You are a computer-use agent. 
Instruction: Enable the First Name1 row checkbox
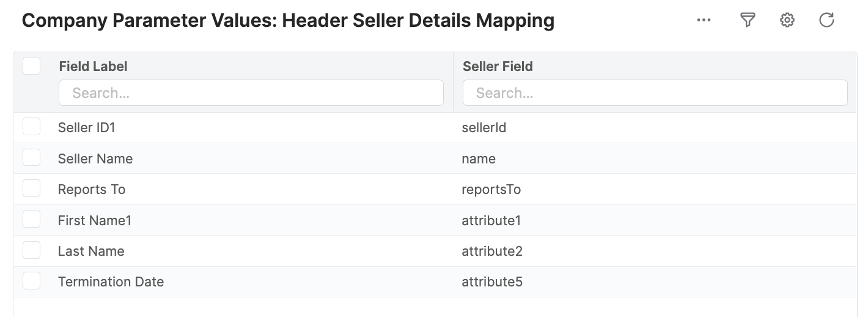pos(32,219)
